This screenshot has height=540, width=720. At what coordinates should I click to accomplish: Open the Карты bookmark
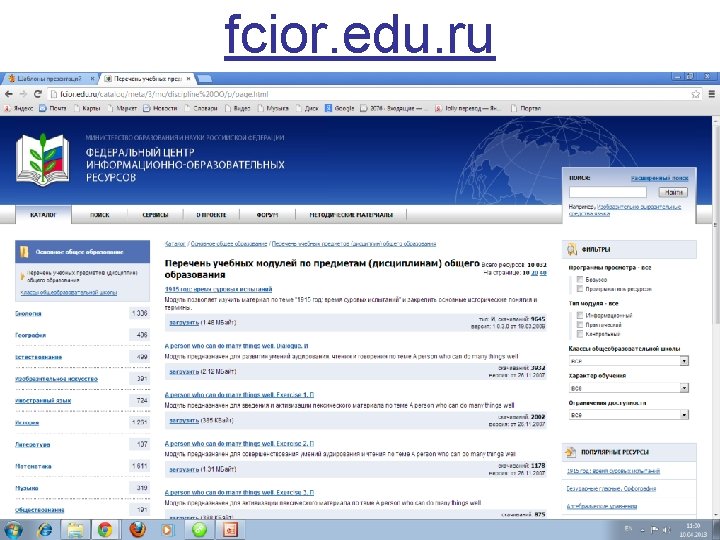coord(87,108)
